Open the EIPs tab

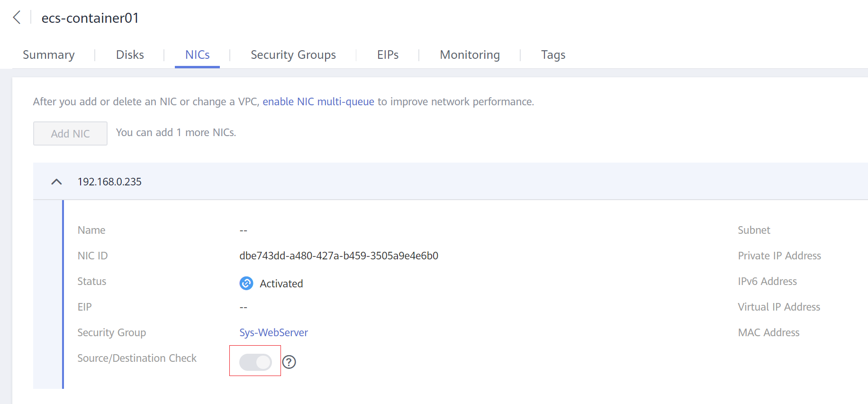click(388, 55)
